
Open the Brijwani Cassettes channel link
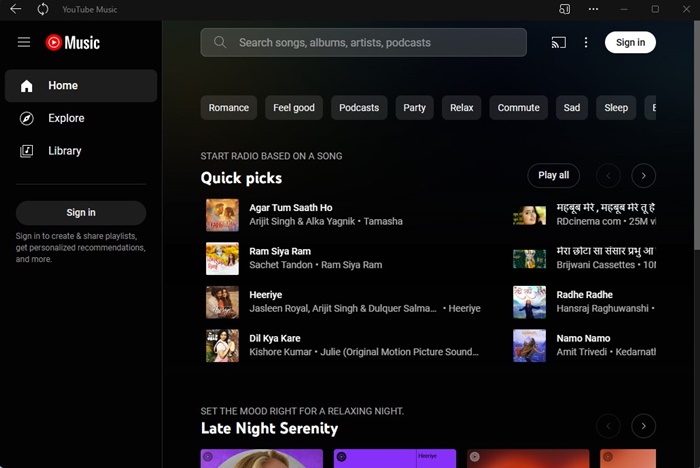point(596,265)
